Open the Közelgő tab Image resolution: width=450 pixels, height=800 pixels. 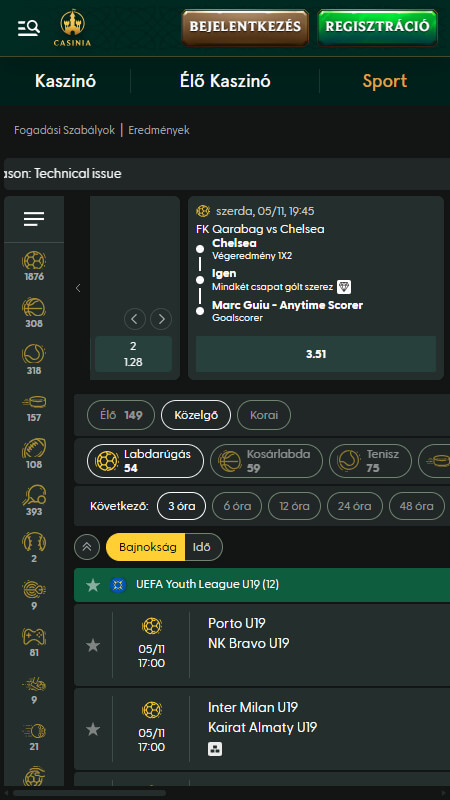[196, 415]
